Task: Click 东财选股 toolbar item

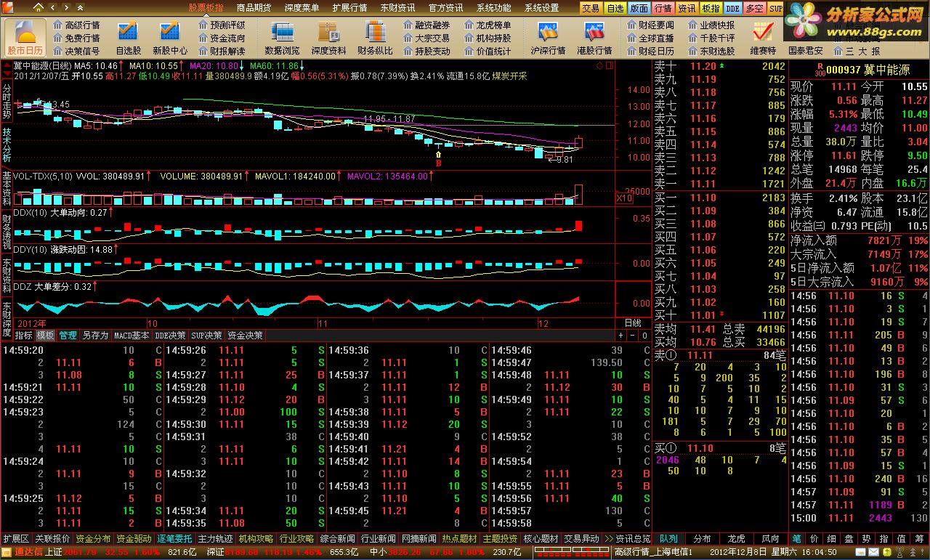Action: [711, 51]
